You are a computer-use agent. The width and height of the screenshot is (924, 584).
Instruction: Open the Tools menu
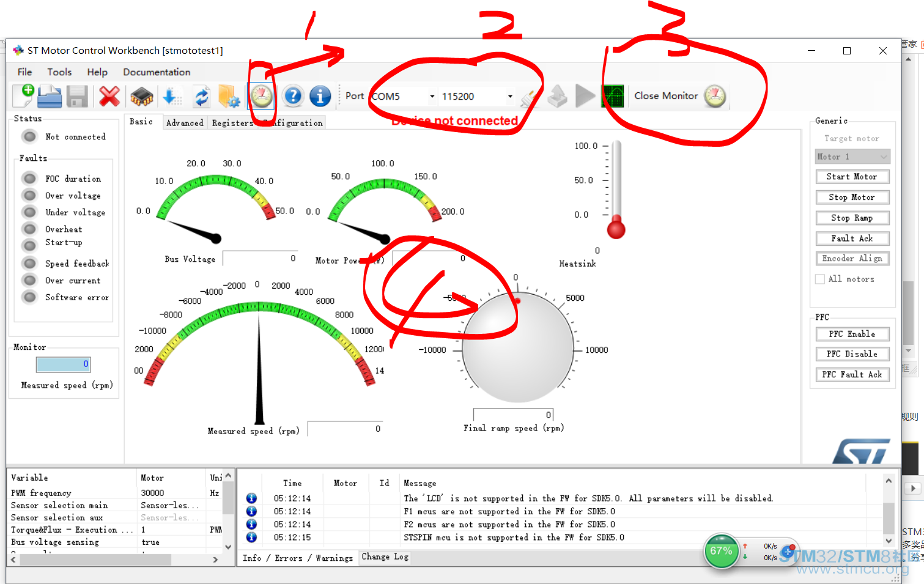point(59,72)
